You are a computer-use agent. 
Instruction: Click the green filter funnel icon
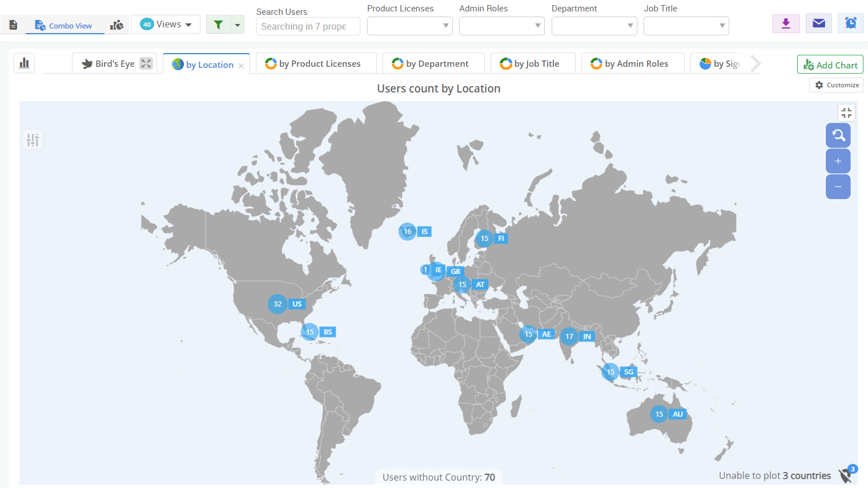pos(219,24)
